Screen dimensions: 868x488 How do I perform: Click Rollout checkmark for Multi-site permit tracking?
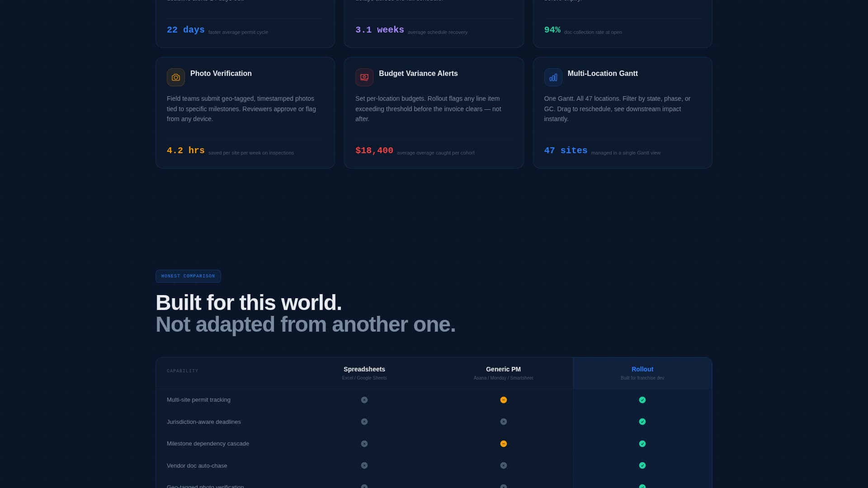(642, 400)
